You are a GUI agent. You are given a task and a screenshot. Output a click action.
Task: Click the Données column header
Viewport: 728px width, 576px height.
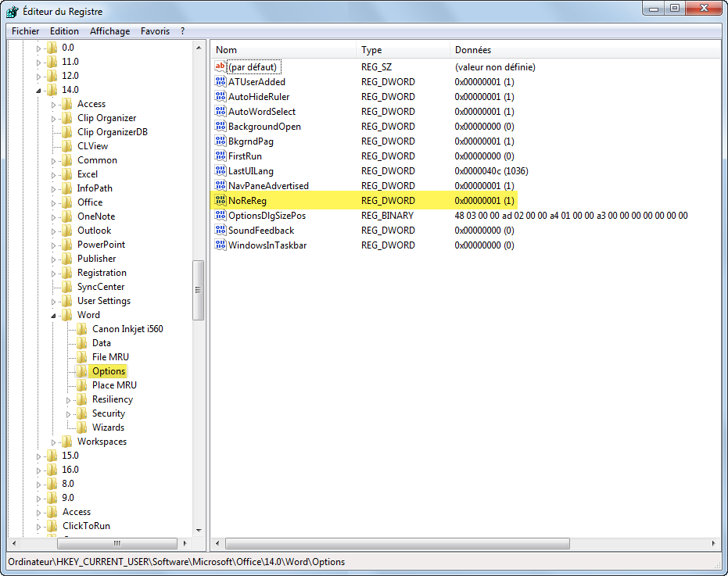585,50
